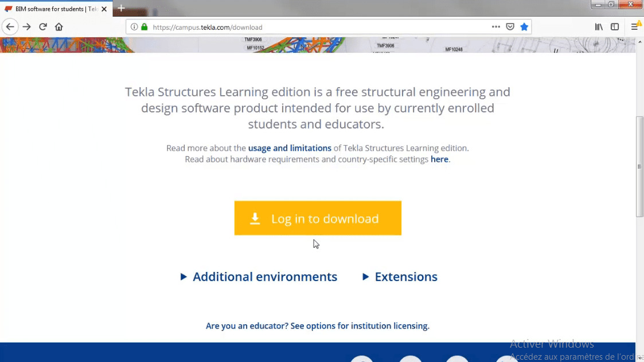This screenshot has height=362, width=644.
Task: Click Log in to download button
Action: tap(318, 218)
